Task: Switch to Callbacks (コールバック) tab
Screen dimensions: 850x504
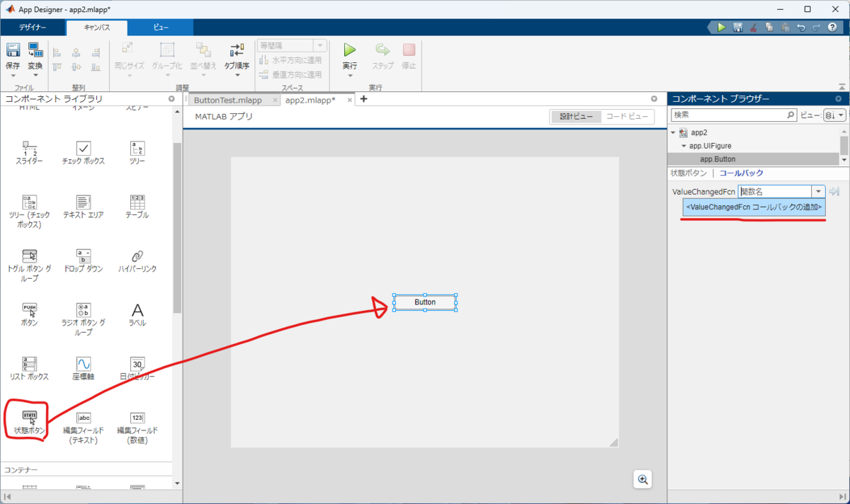Action: [x=741, y=173]
